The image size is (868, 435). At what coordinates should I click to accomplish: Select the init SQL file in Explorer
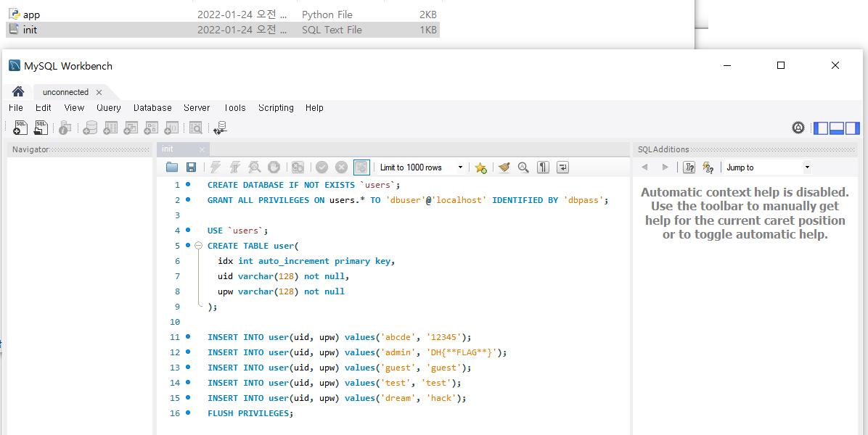coord(223,30)
